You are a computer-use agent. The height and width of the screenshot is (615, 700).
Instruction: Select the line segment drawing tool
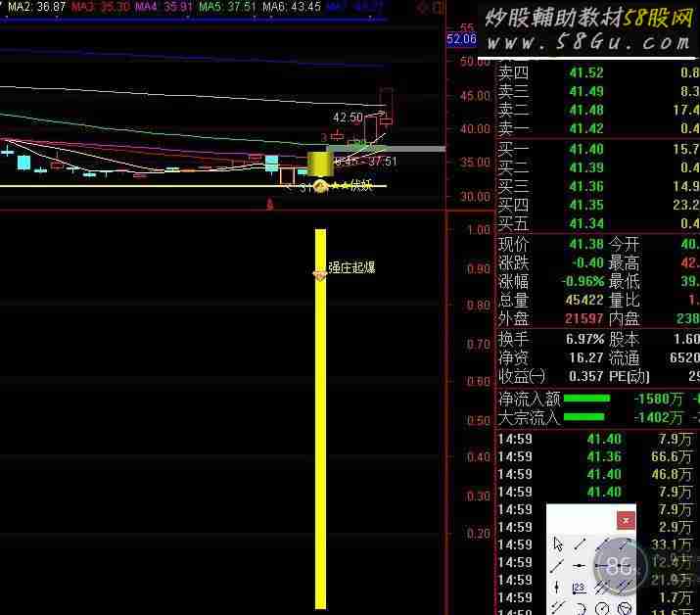coord(580,544)
